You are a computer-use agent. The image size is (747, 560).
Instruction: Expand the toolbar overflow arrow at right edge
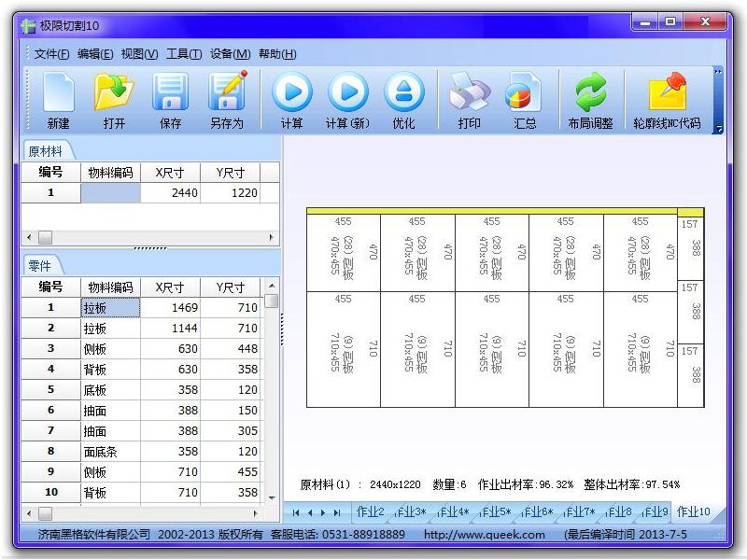point(718,128)
